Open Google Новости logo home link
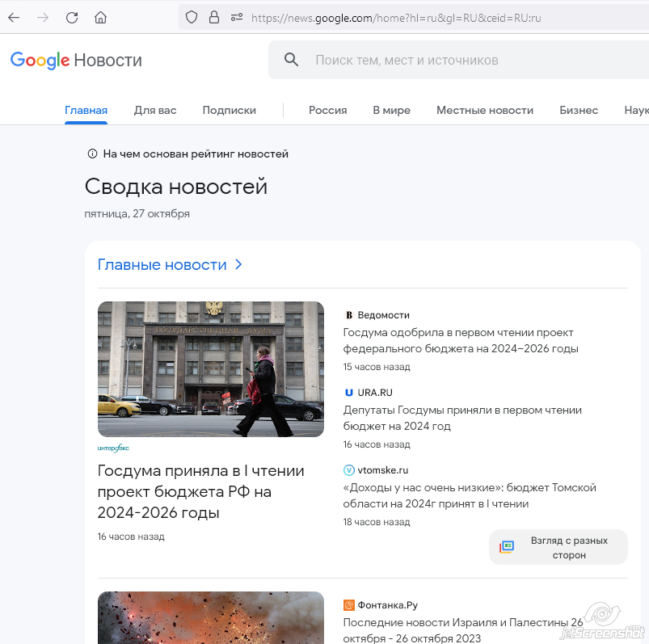The height and width of the screenshot is (644, 649). coord(76,61)
